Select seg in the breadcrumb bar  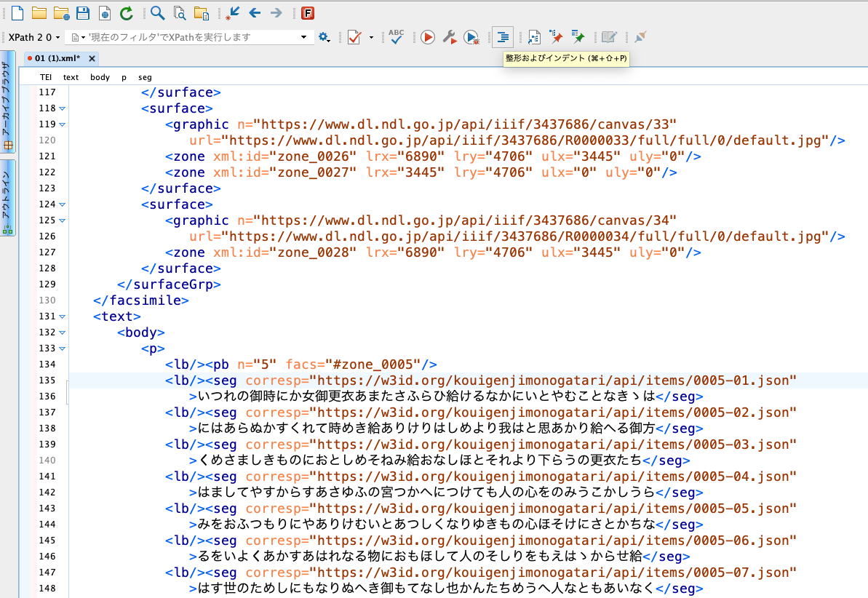point(145,77)
